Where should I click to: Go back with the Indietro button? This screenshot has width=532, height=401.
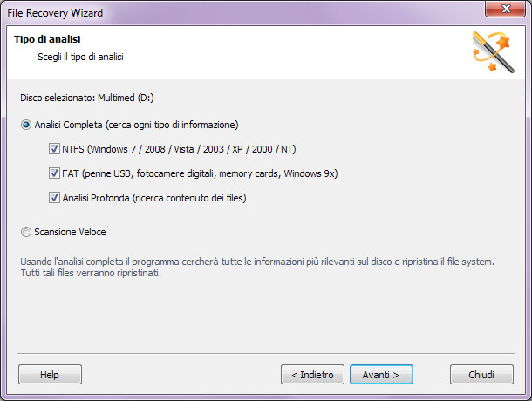(312, 375)
